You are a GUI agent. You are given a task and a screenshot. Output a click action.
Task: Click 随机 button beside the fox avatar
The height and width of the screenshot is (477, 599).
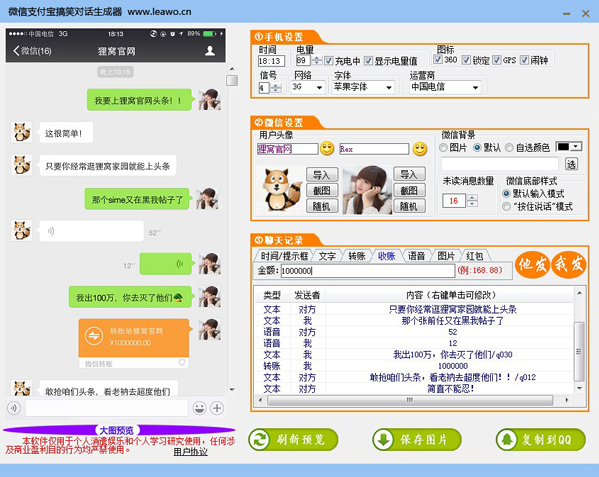click(x=322, y=206)
